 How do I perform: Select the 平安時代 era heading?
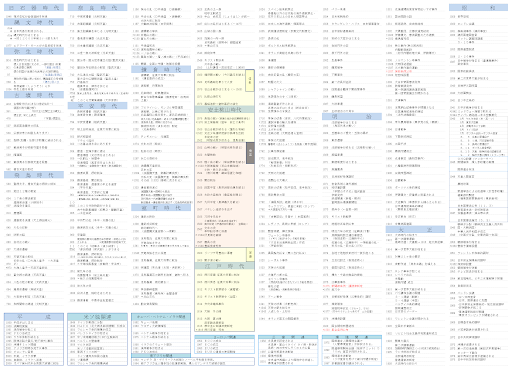click(x=97, y=106)
